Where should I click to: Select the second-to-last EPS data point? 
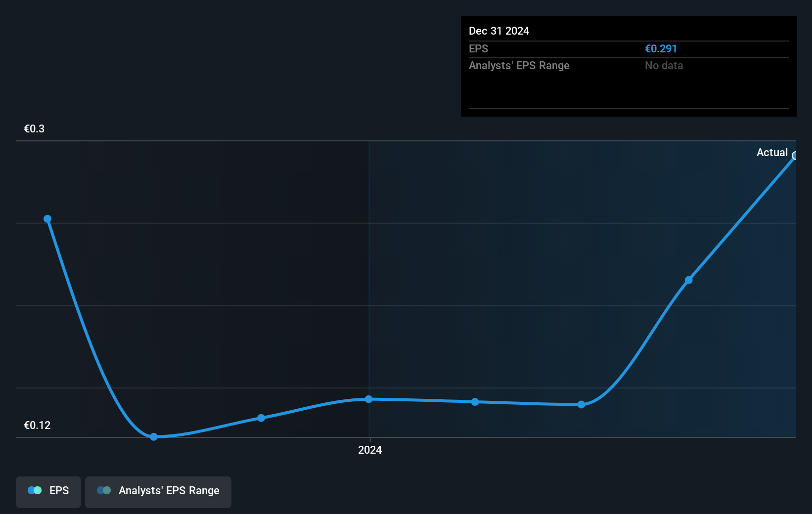click(x=688, y=280)
